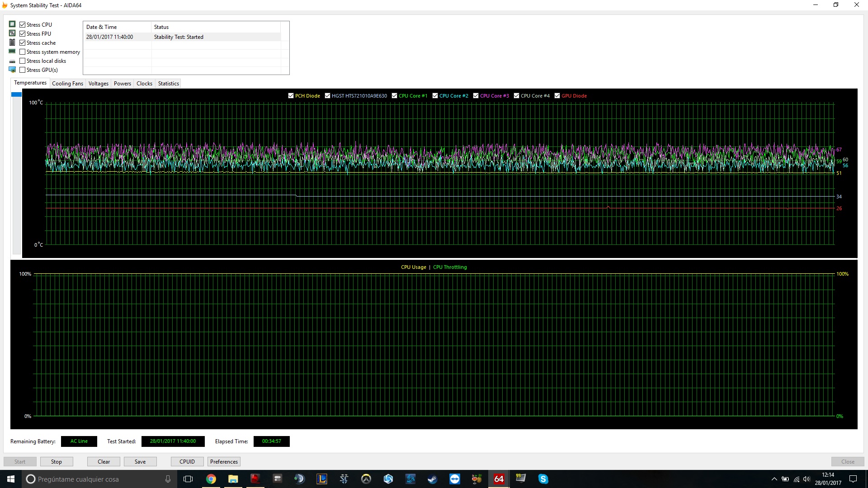Click the monitor icon beside Stress GPU(s)
The image size is (868, 488).
12,70
